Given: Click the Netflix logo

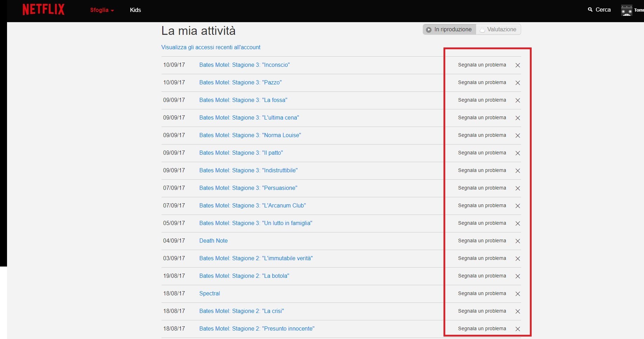Looking at the screenshot, I should coord(44,9).
